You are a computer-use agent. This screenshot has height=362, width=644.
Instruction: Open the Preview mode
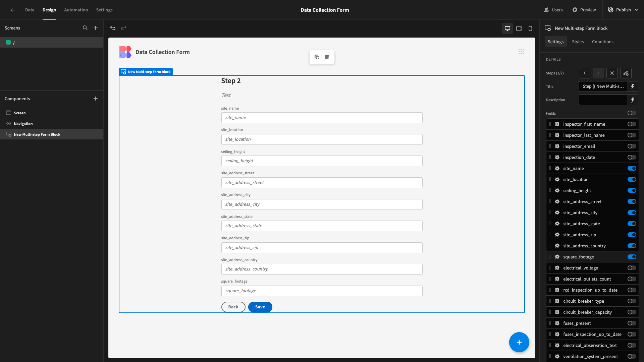(x=584, y=10)
